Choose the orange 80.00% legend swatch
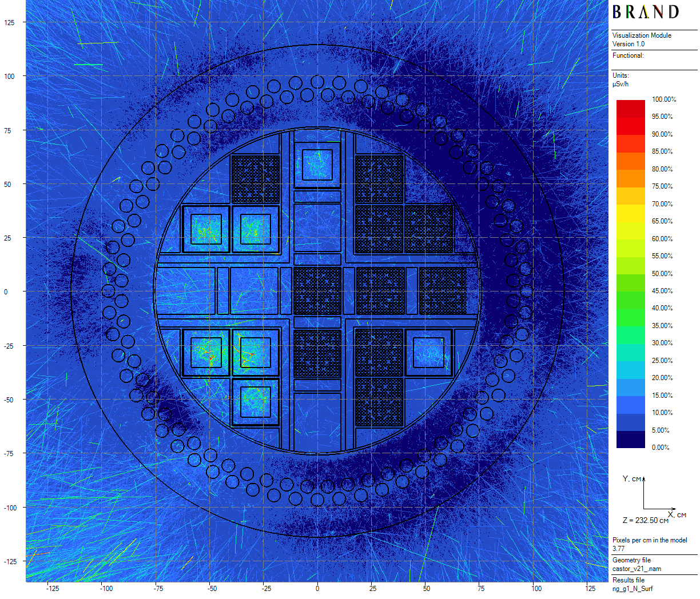 coord(630,161)
